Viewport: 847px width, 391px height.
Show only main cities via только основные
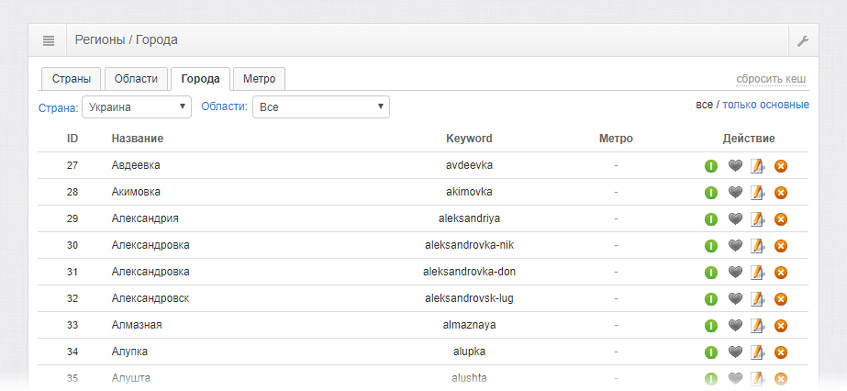coord(766,105)
